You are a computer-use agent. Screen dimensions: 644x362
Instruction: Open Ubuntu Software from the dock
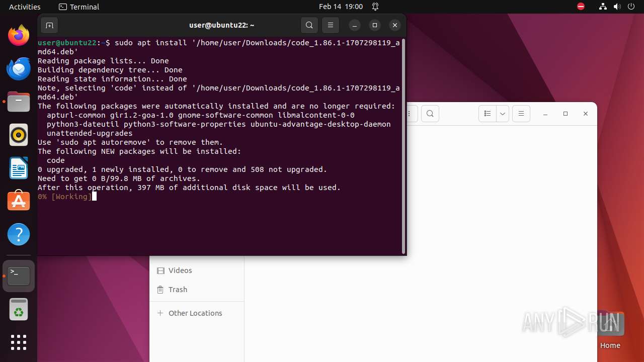(19, 201)
